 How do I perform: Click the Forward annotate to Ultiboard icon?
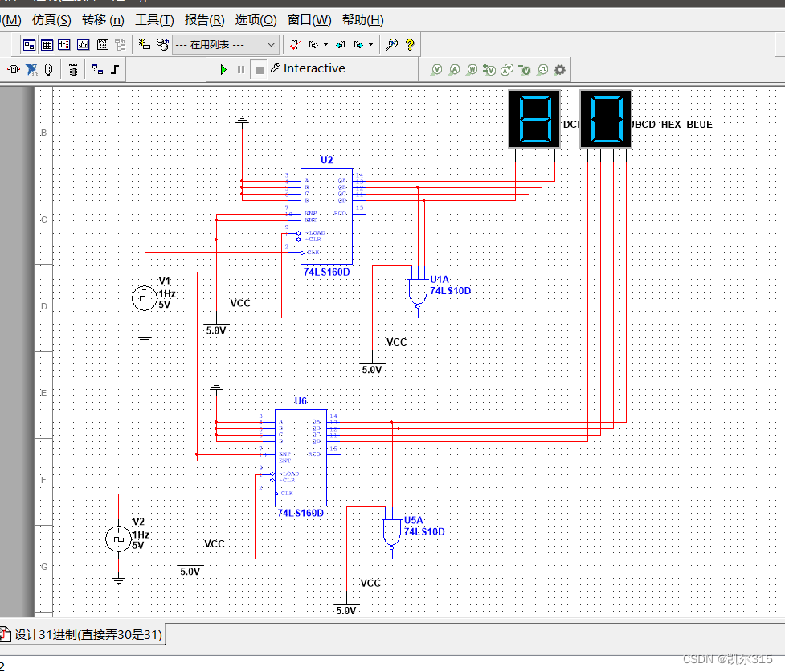click(x=358, y=44)
